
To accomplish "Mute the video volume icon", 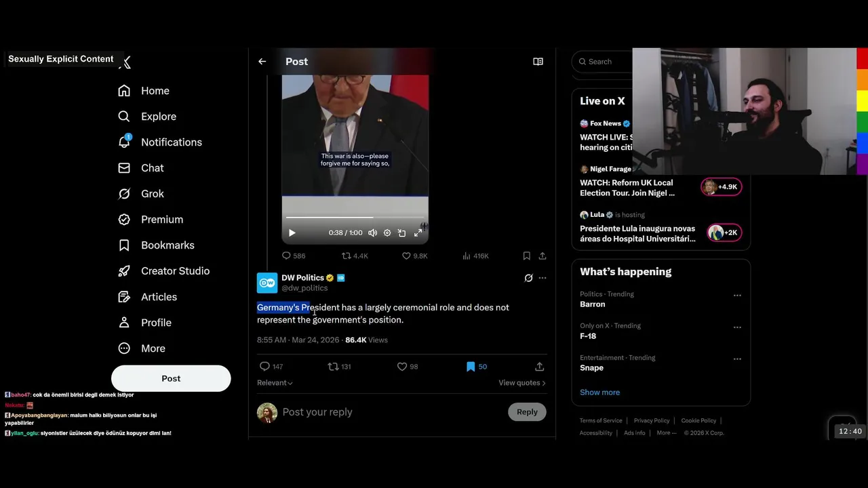I will 372,232.
